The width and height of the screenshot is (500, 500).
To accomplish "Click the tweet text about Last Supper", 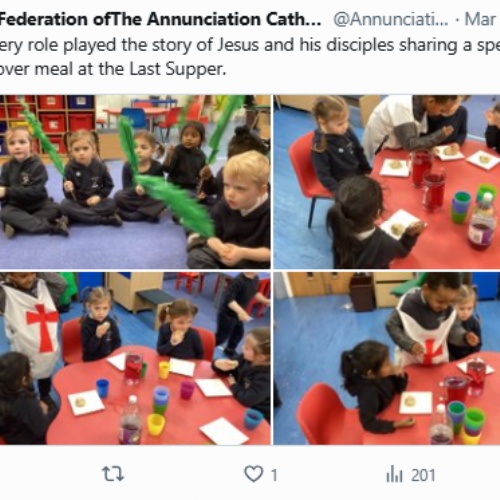I will pos(113,69).
